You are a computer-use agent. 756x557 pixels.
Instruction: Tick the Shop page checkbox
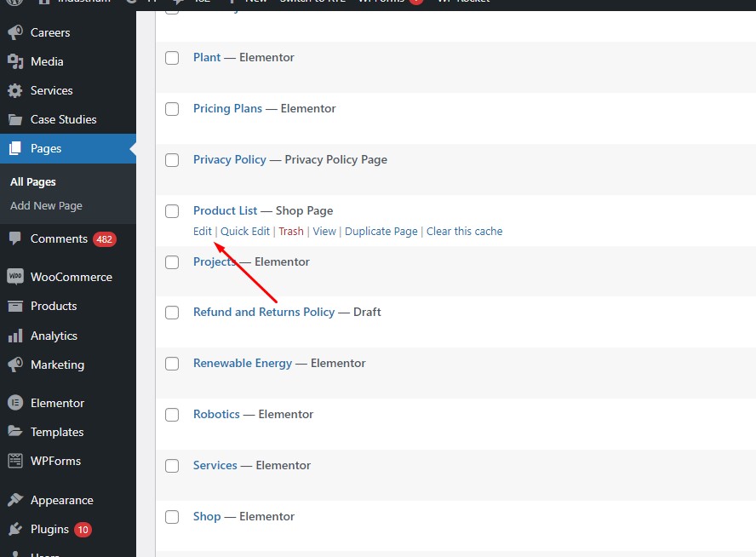[x=172, y=517]
